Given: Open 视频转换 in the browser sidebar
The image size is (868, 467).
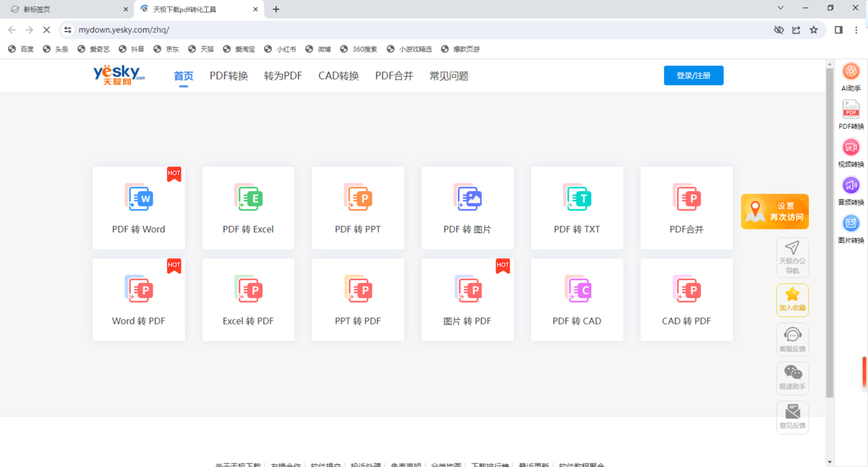Looking at the screenshot, I should pyautogui.click(x=851, y=147).
